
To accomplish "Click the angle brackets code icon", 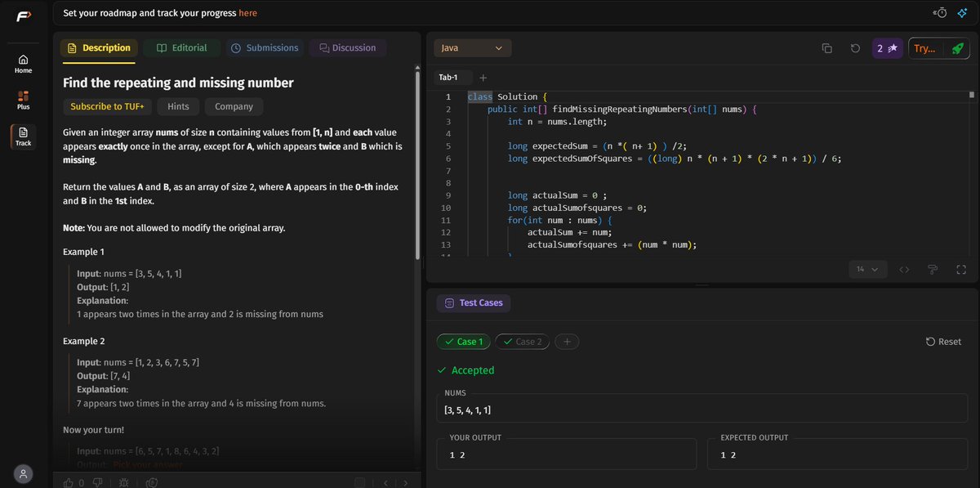I will (904, 269).
